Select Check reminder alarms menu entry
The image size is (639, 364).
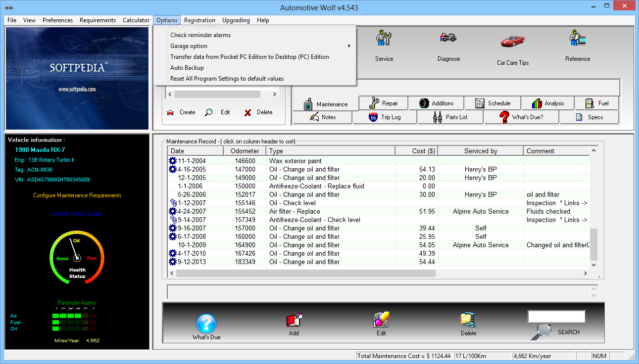254,35
